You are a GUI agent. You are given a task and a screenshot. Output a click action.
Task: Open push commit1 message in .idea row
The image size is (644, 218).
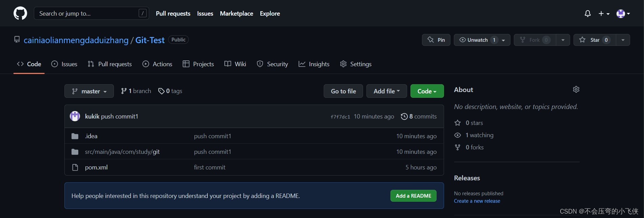point(213,136)
